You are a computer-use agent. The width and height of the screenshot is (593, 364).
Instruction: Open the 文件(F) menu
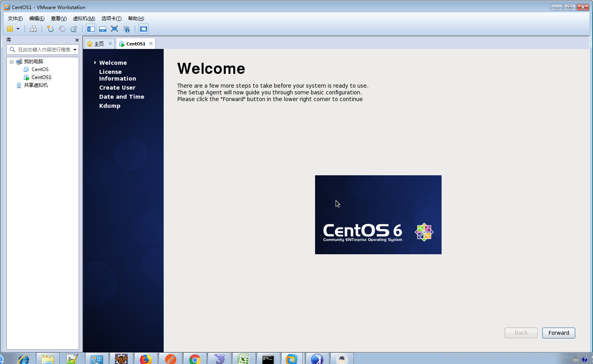(x=15, y=19)
